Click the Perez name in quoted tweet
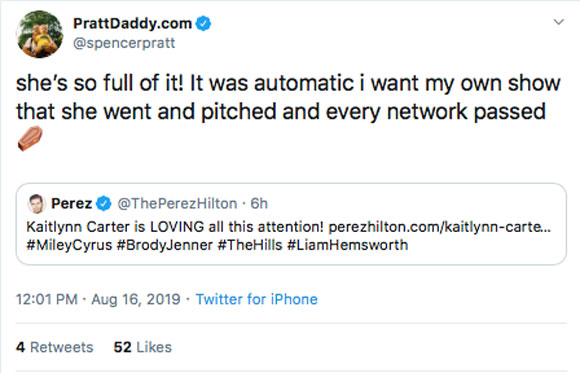The height and width of the screenshot is (373, 580). click(x=71, y=204)
